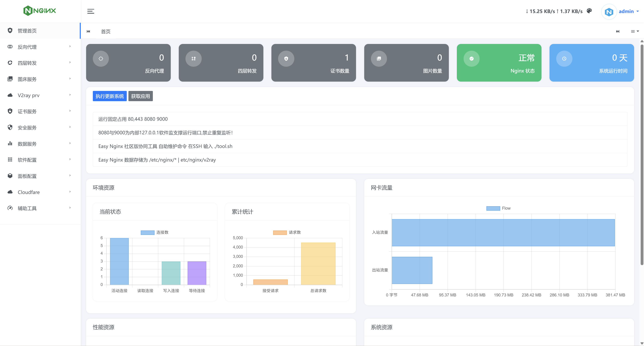Click the 获取应用 button
The image size is (644, 346).
click(x=141, y=96)
